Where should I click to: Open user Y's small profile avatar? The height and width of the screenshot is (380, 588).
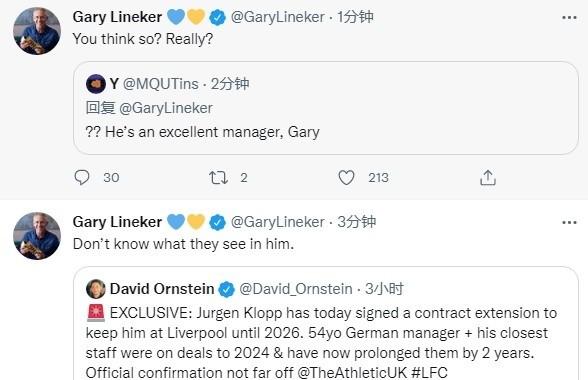point(96,84)
